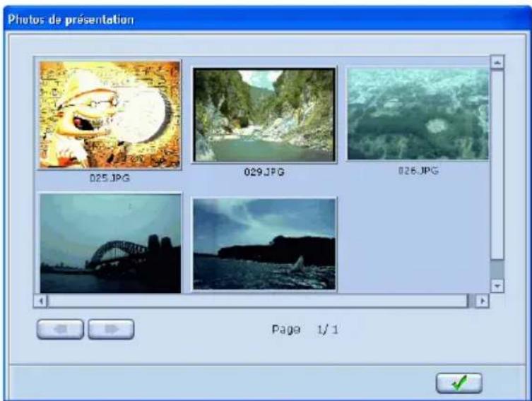Click the 025.JPG file name label

coord(110,179)
